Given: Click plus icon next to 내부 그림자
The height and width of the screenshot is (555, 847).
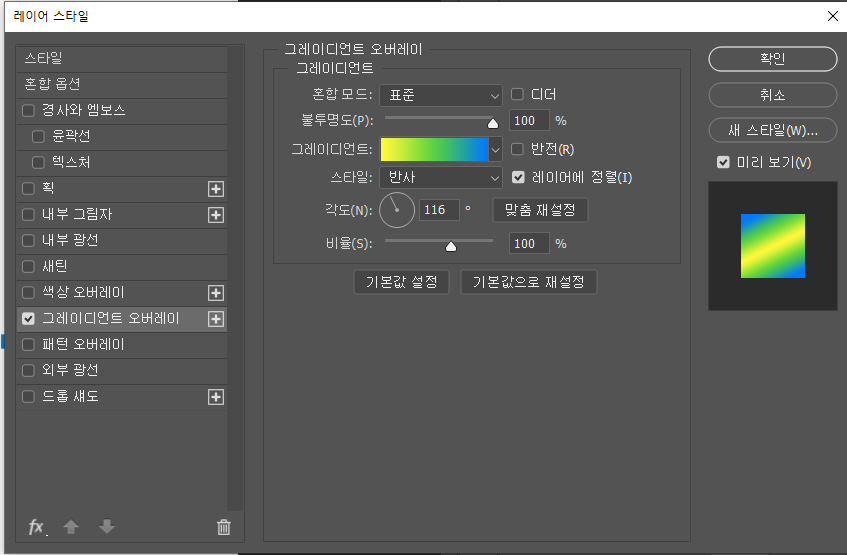Looking at the screenshot, I should coord(215,214).
